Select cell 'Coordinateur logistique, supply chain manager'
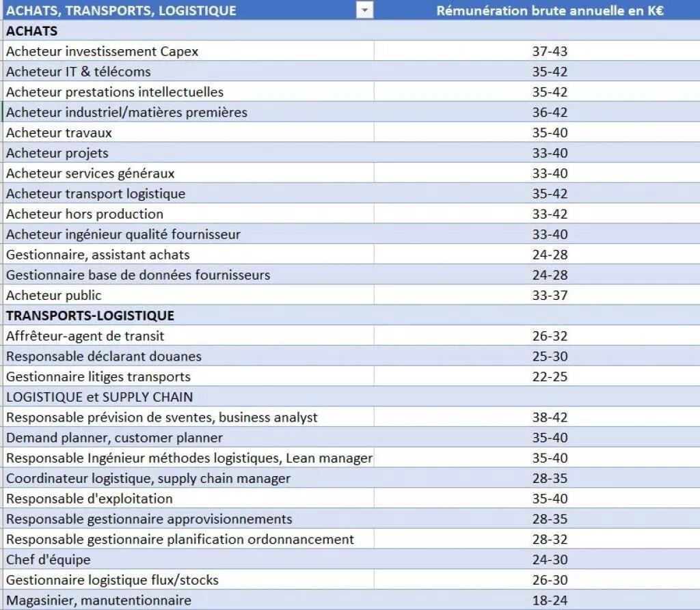This screenshot has height=610, width=700. point(189,477)
